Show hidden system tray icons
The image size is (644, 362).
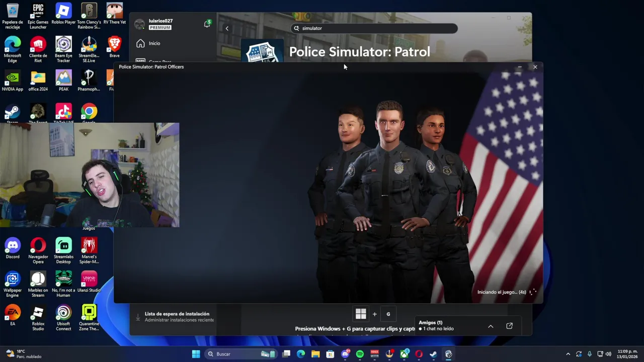[x=568, y=354]
